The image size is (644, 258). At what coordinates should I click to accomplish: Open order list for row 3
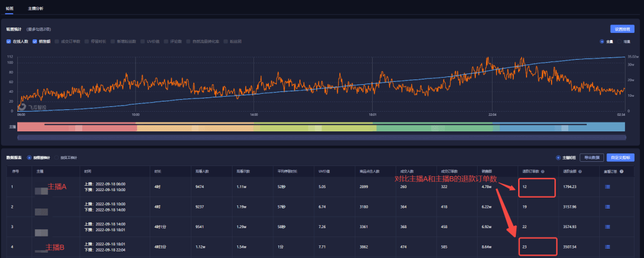tap(608, 227)
